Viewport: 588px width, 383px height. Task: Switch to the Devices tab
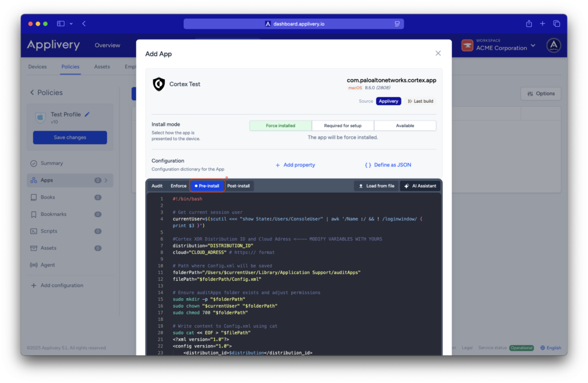coord(37,67)
